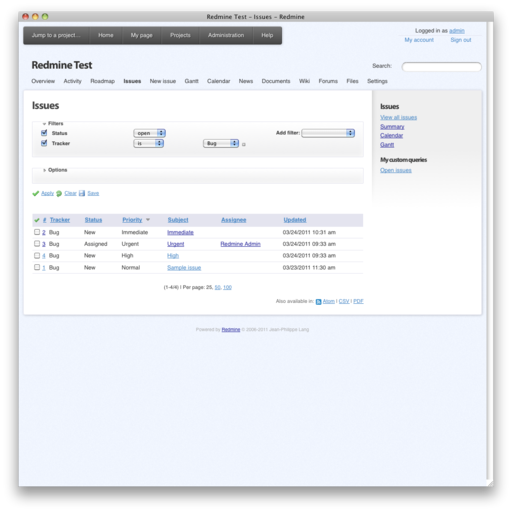Switch to the New issue tab
The width and height of the screenshot is (512, 512).
coord(163,81)
